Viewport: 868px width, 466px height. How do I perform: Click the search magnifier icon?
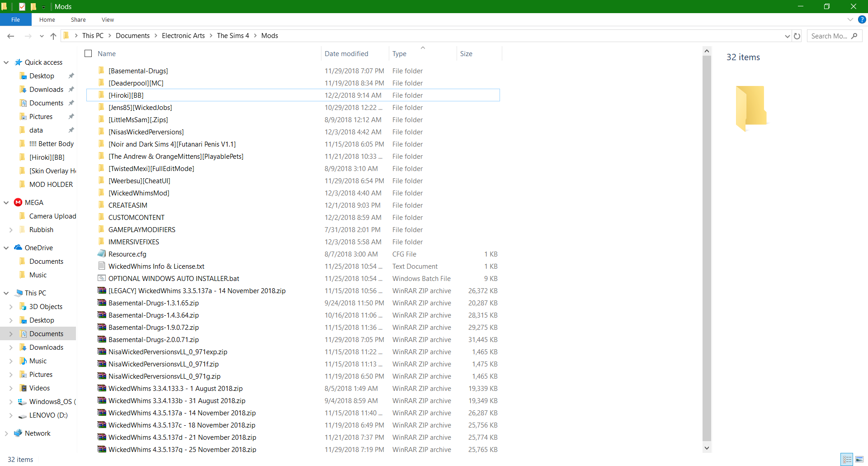854,36
